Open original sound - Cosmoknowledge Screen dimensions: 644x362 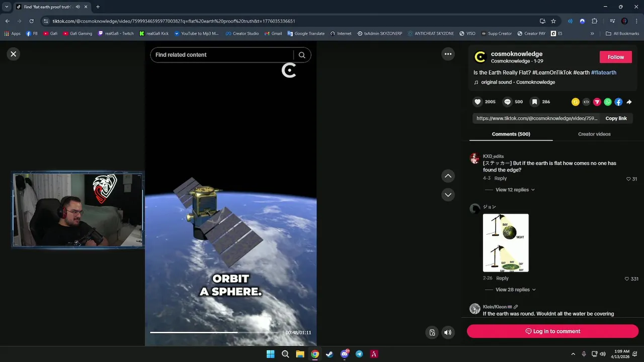(x=518, y=82)
